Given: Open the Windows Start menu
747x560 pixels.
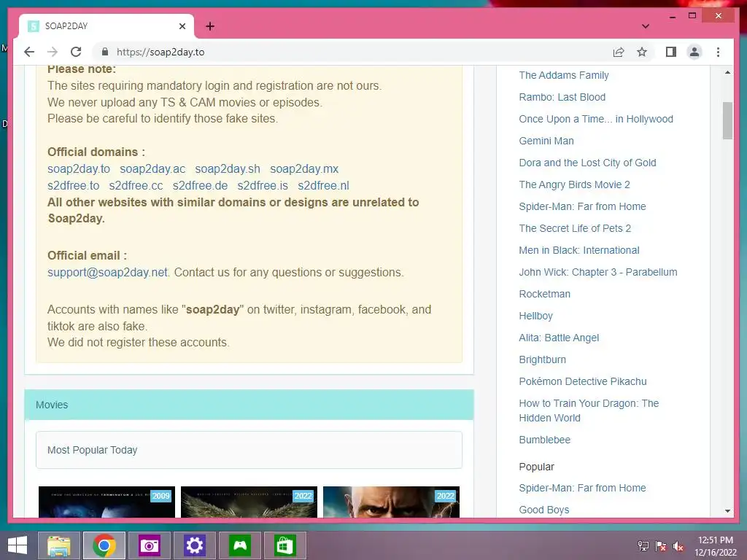Looking at the screenshot, I should [x=18, y=545].
